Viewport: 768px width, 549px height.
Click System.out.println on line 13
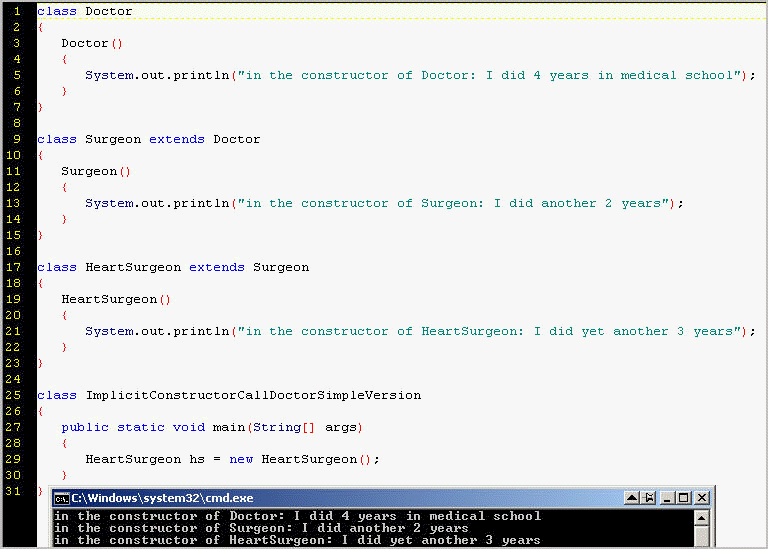pyautogui.click(x=157, y=203)
